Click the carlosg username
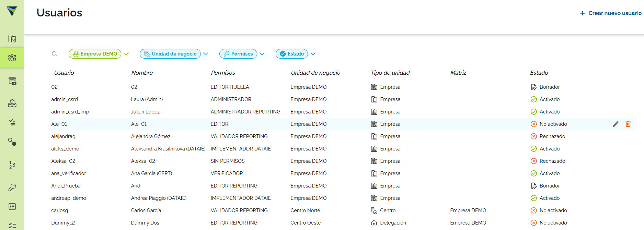The width and height of the screenshot is (644, 230). (60, 210)
